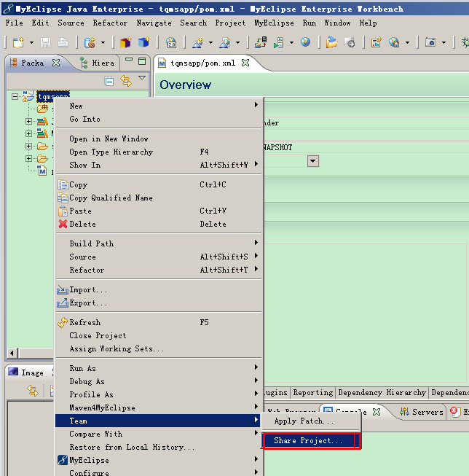The image size is (469, 476).
Task: Close the tqmsapp/pom.xml editor tab
Action: [245, 63]
